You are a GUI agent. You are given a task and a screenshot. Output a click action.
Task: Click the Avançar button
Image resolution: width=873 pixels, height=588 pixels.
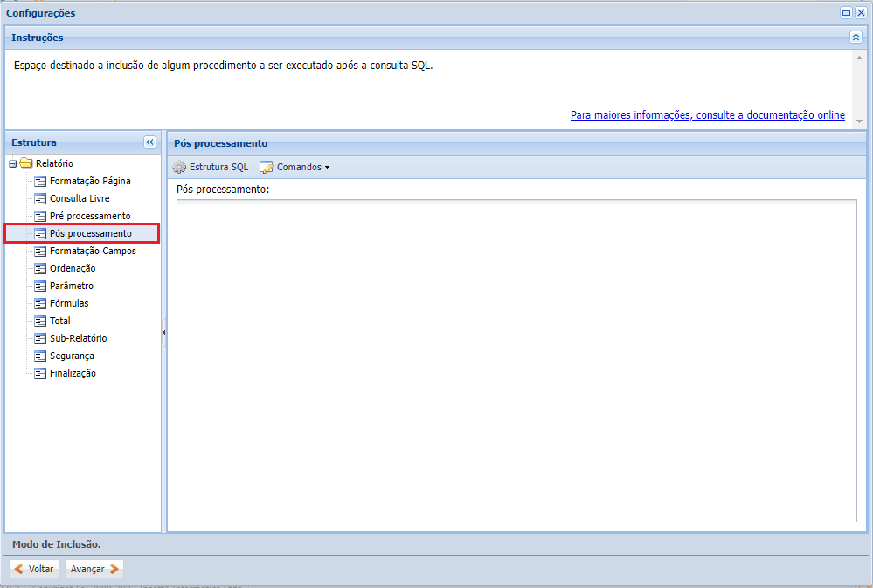point(93,568)
